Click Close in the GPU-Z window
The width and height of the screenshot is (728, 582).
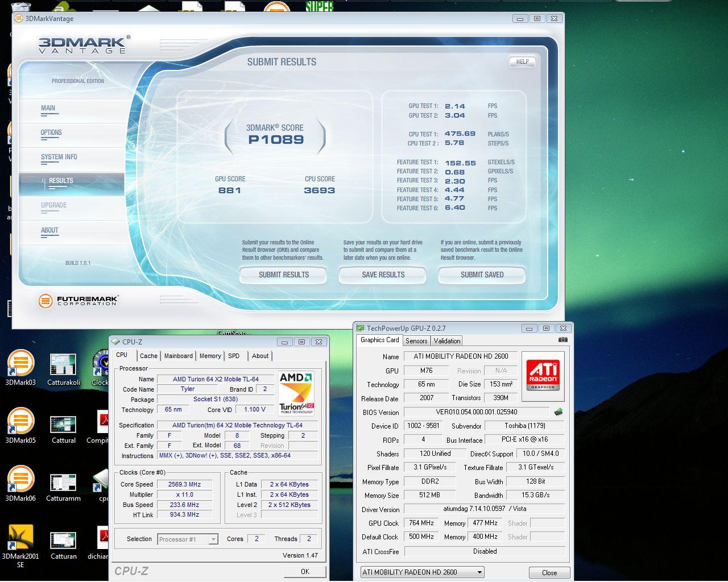(549, 572)
